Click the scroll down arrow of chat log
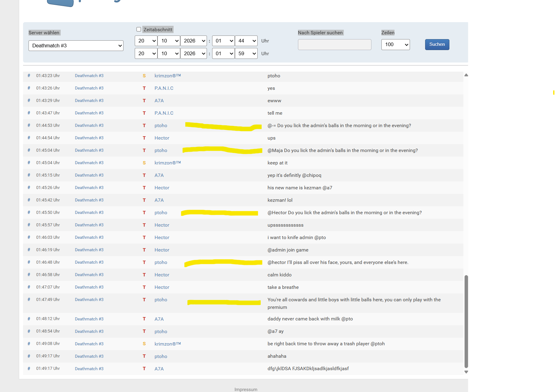The height and width of the screenshot is (392, 555). [x=466, y=372]
